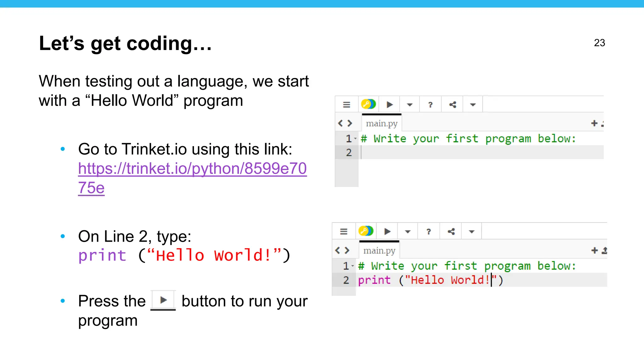Click the share icon in upper editor
Image resolution: width=644 pixels, height=362 pixels.
point(452,105)
